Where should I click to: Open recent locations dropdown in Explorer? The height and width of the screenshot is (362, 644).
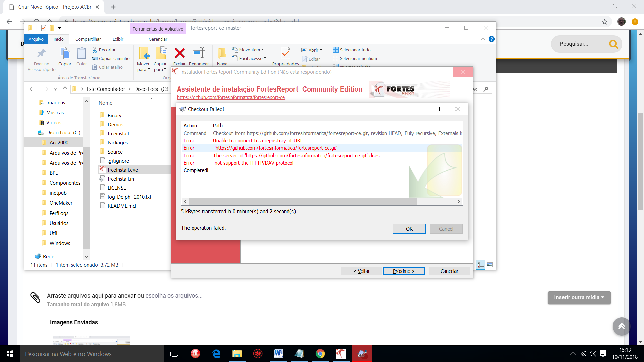[x=55, y=89]
